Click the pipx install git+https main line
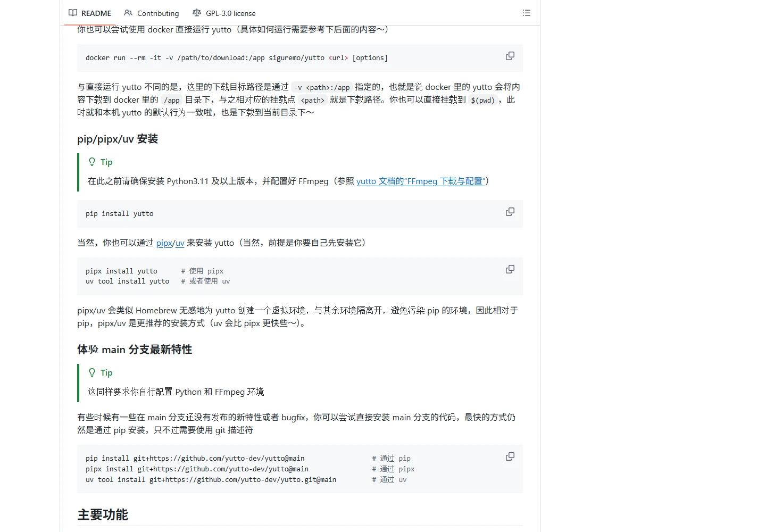The width and height of the screenshot is (766, 532). point(197,469)
